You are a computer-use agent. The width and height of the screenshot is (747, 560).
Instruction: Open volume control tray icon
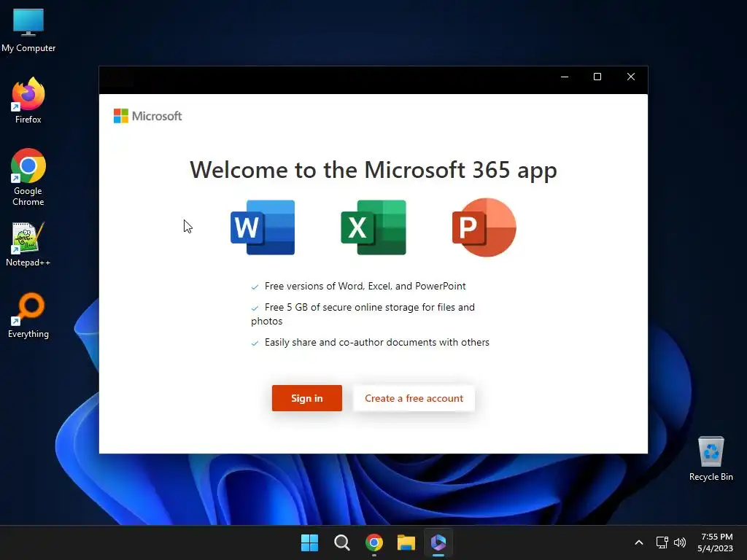pyautogui.click(x=680, y=542)
